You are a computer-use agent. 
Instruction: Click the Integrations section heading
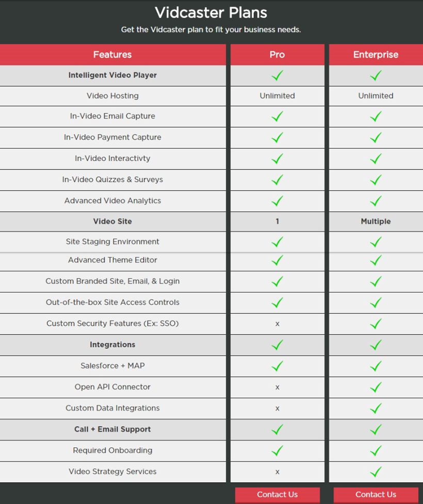coord(112,345)
